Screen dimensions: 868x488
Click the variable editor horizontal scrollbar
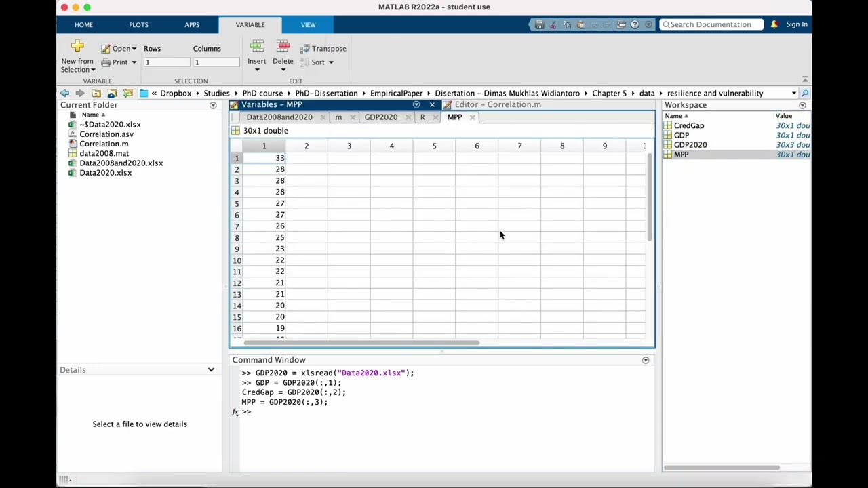click(x=361, y=342)
